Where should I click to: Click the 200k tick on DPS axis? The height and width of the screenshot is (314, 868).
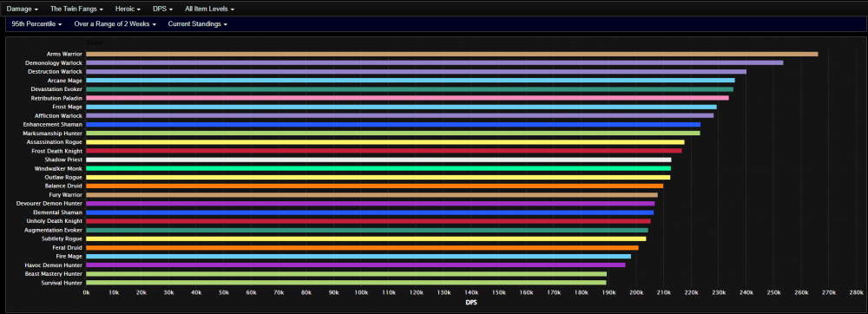[x=635, y=292]
